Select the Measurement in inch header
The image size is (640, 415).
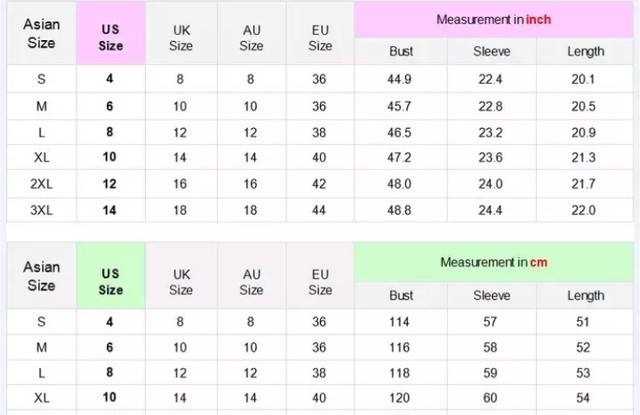(x=494, y=20)
